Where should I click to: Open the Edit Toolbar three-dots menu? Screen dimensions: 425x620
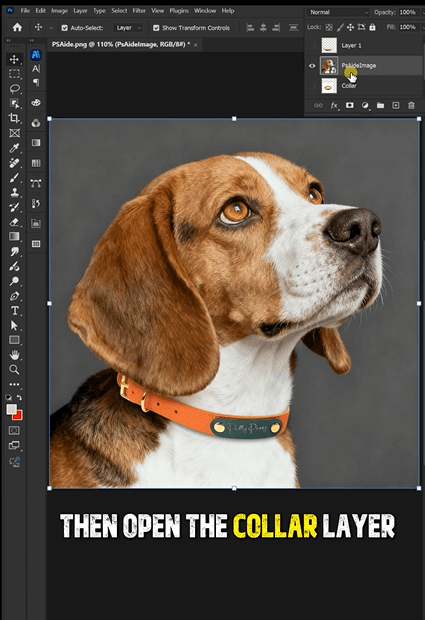[14, 384]
